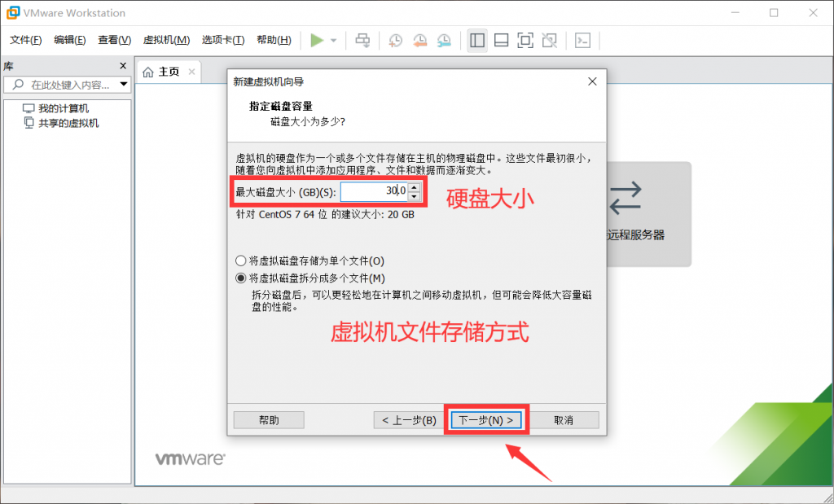Click the library search magnifier icon
Image resolution: width=834 pixels, height=504 pixels.
click(x=18, y=85)
